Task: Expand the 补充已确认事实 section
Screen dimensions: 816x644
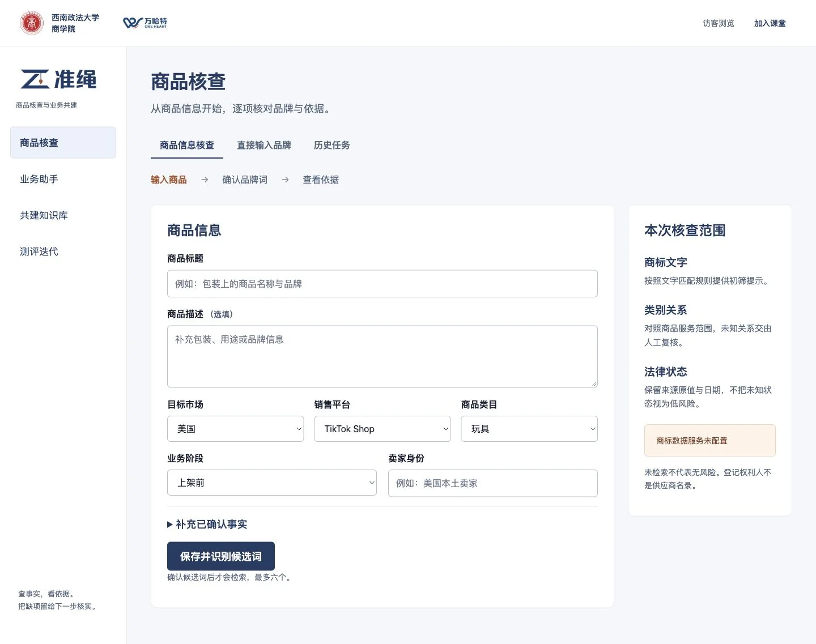Action: [x=207, y=524]
